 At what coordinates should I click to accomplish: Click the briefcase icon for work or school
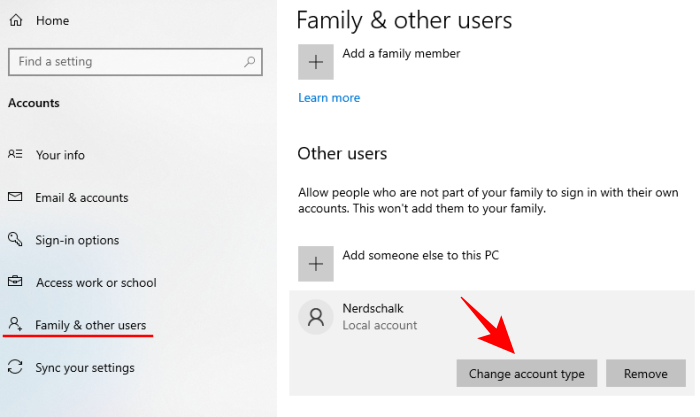(x=15, y=283)
